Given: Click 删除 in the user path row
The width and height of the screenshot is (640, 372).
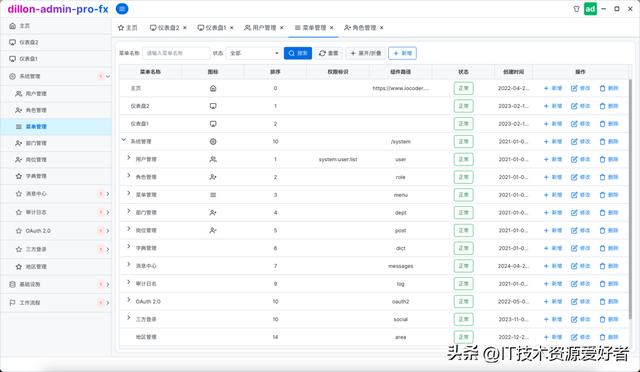Looking at the screenshot, I should click(609, 159).
